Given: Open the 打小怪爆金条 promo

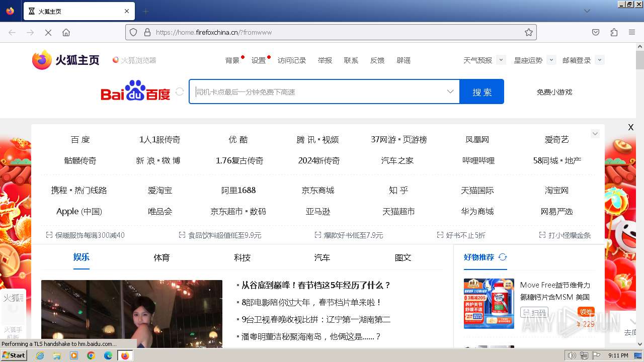Looking at the screenshot, I should [565, 235].
